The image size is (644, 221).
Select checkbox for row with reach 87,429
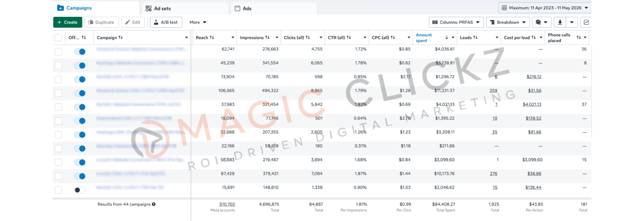point(58,176)
